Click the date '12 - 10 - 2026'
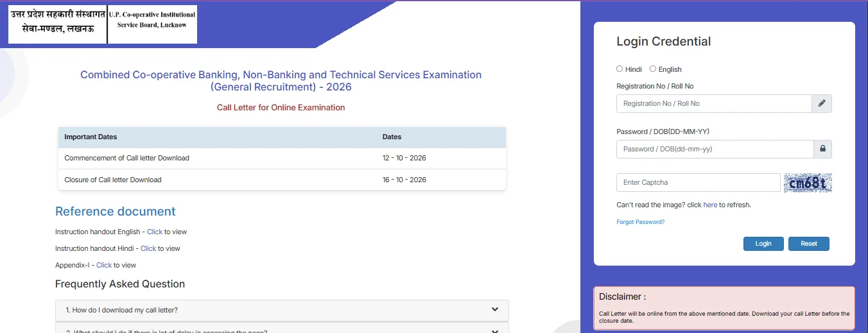This screenshot has height=333, width=868. (x=404, y=158)
